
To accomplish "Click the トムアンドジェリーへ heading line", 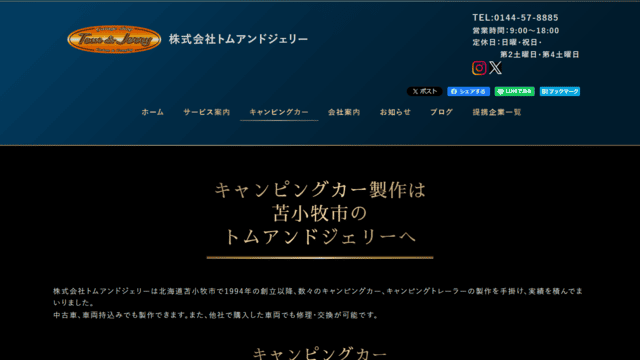I will tap(320, 237).
